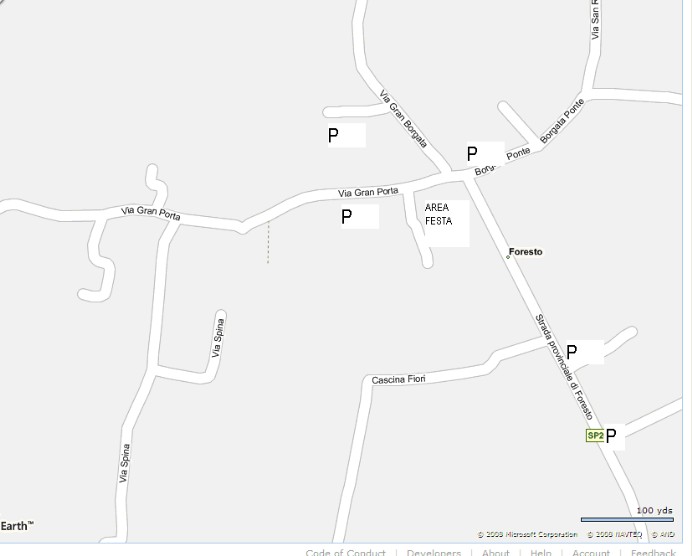Click the Strada provinciale di Foresto label
This screenshot has height=556, width=692.
click(x=564, y=367)
